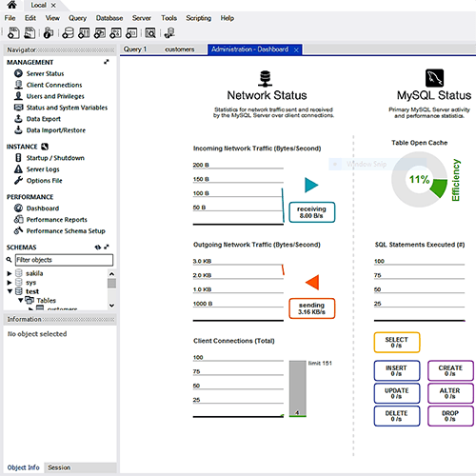Click the CREATE statements counter box
Screen dimensions: 476x476
coord(450,370)
